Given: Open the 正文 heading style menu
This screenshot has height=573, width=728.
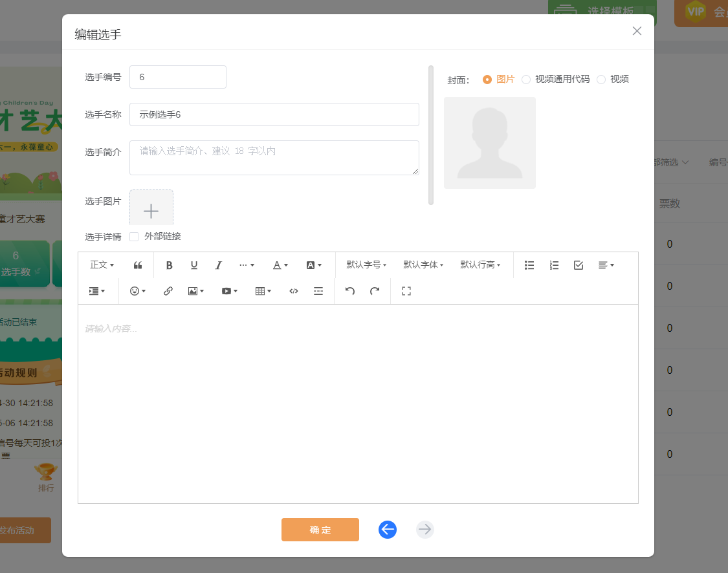Looking at the screenshot, I should click(102, 265).
